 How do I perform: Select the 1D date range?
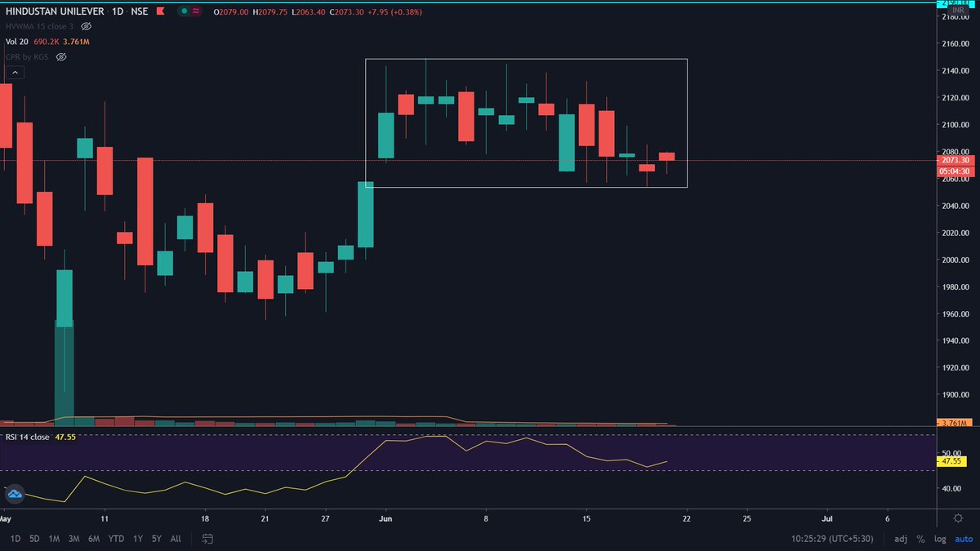point(14,539)
